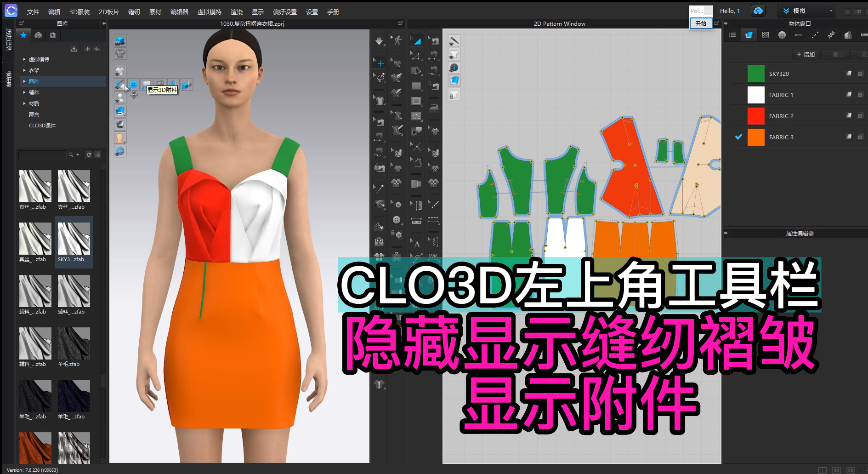This screenshot has width=868, height=474.
Task: Select the pin tack needle tool
Action: (x=379, y=188)
